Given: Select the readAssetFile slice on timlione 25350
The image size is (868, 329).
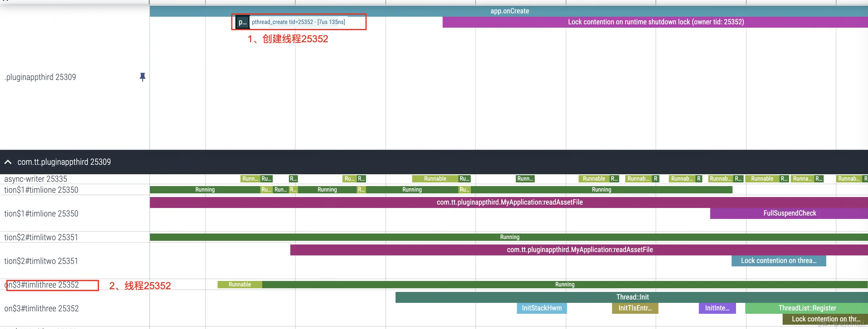Looking at the screenshot, I should (x=510, y=202).
